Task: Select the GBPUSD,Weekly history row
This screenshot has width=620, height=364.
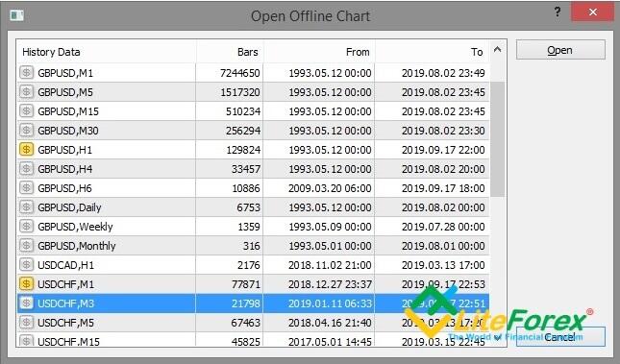Action: click(253, 227)
